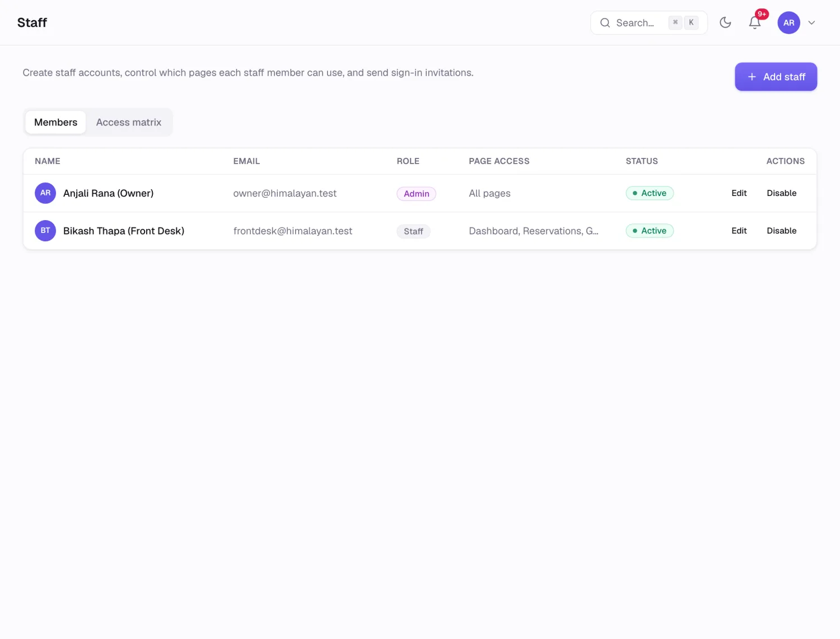Screen dimensions: 840x639
Task: Click Active status for Anjali Rana
Action: [650, 193]
